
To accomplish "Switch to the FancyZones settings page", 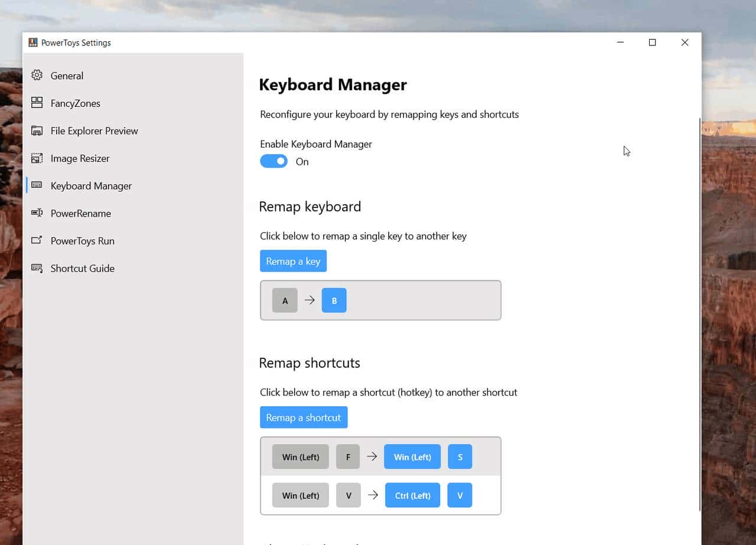I will pos(75,103).
